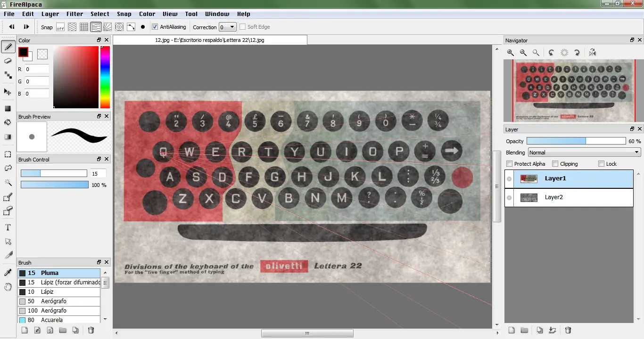Screen dimensions: 644x339
Task: Select the Hand pan tool
Action: (8, 286)
